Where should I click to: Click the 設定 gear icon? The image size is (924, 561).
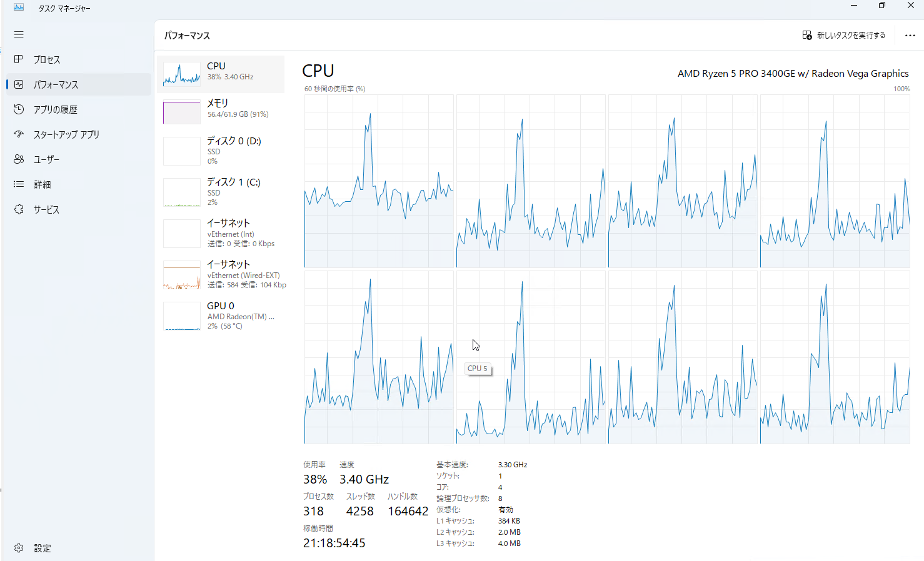pos(19,548)
